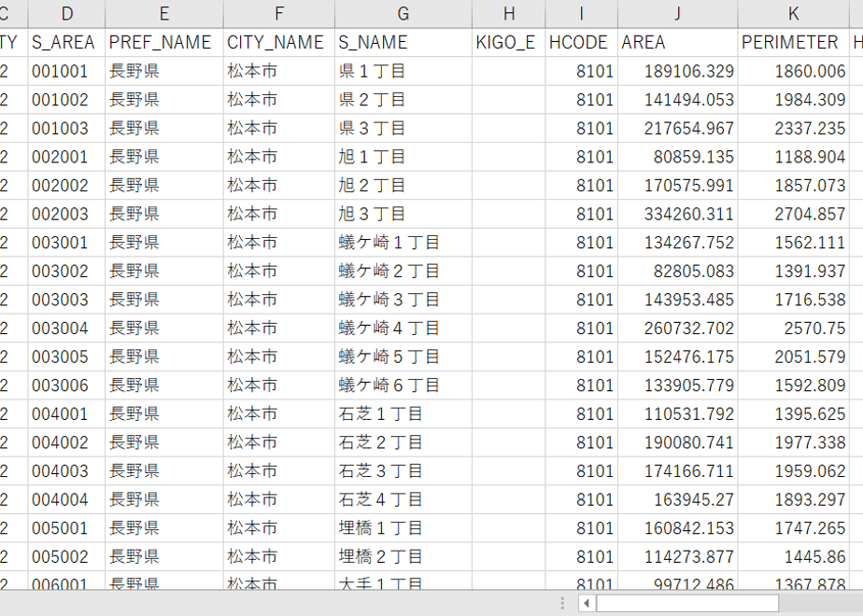Select column E header

(164, 14)
